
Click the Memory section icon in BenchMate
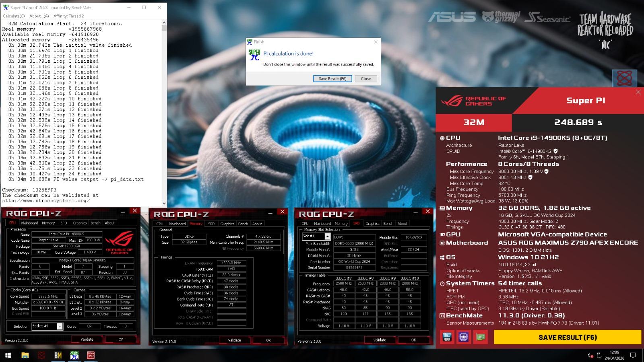click(442, 208)
